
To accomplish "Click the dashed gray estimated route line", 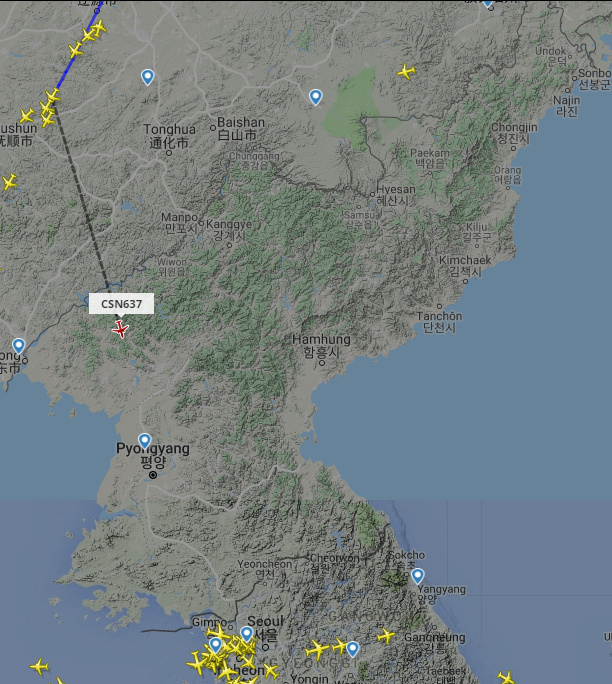I will coord(82,196).
